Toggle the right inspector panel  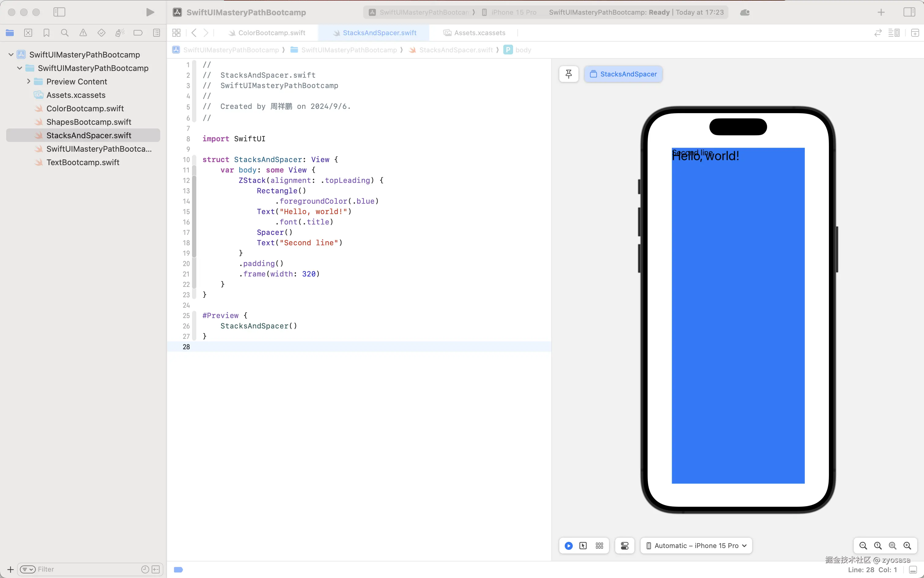909,12
